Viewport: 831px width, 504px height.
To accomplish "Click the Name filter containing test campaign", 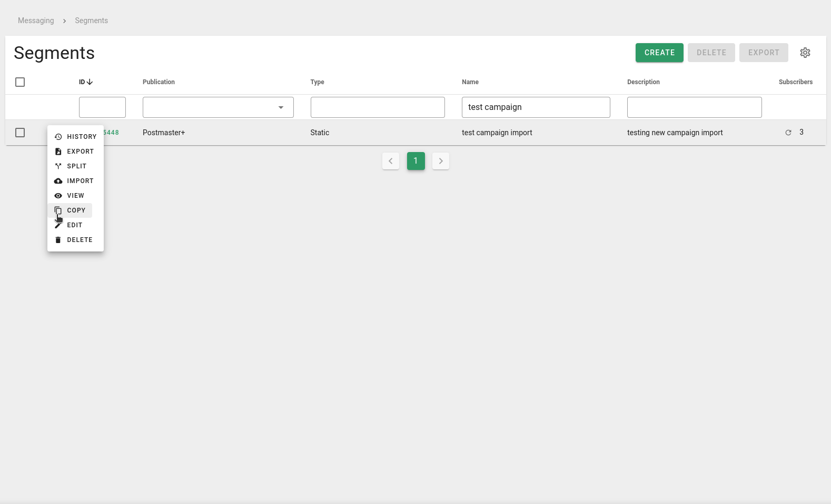I will (x=536, y=107).
